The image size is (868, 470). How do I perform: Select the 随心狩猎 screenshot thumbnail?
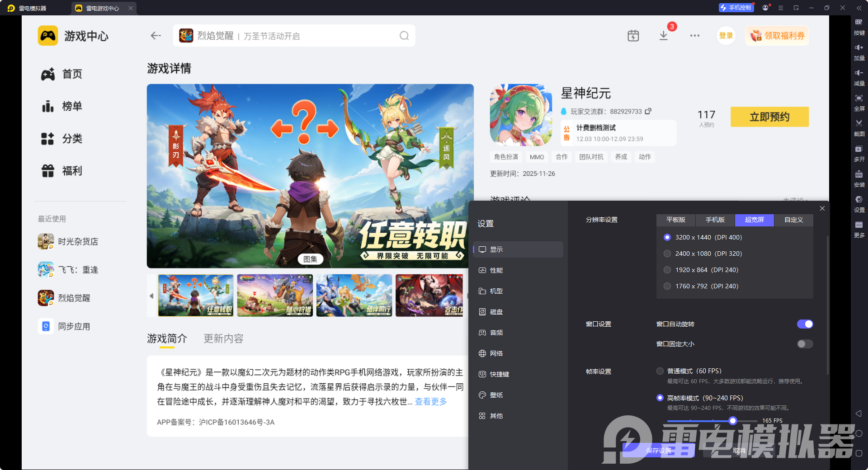tap(274, 296)
